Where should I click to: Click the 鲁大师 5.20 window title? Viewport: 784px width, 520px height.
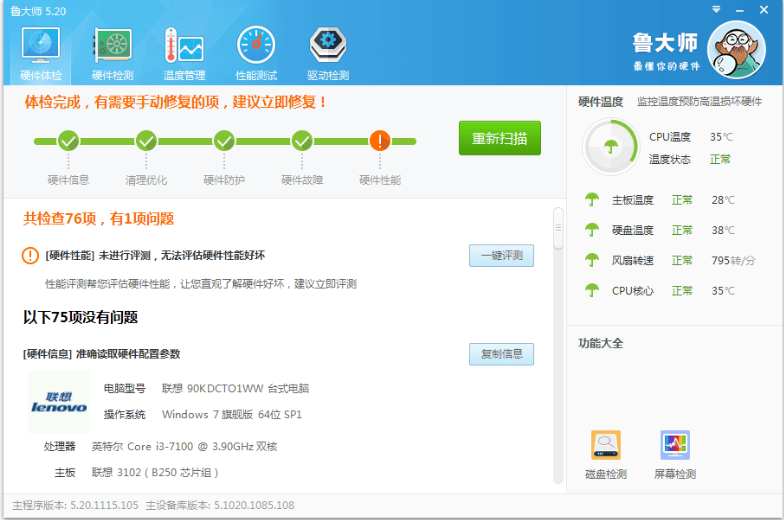pos(38,11)
